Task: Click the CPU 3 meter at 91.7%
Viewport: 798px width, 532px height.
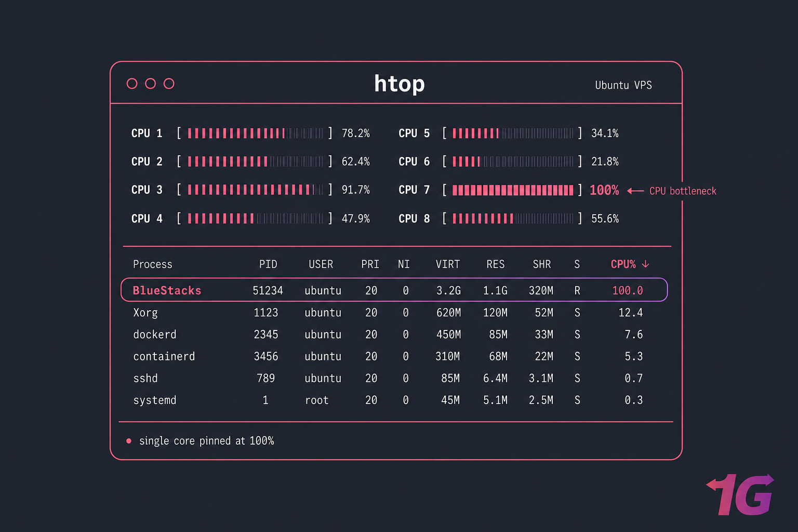Action: 255,190
